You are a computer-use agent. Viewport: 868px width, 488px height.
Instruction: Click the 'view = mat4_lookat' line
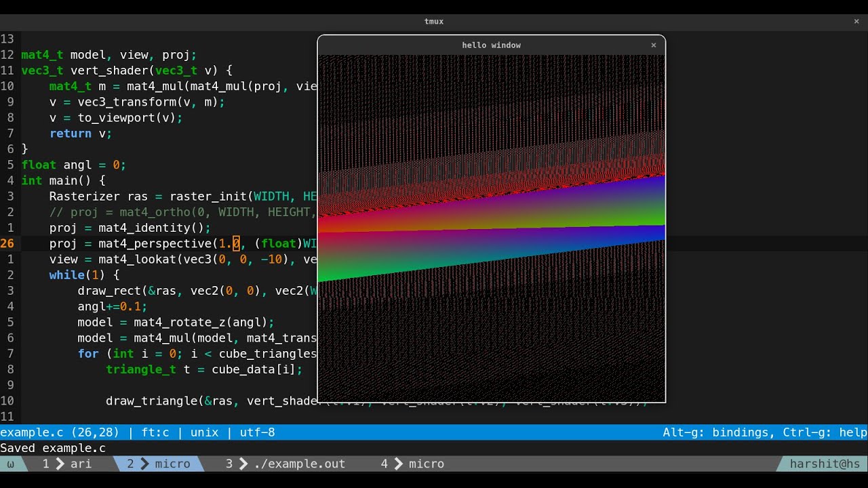pyautogui.click(x=183, y=260)
